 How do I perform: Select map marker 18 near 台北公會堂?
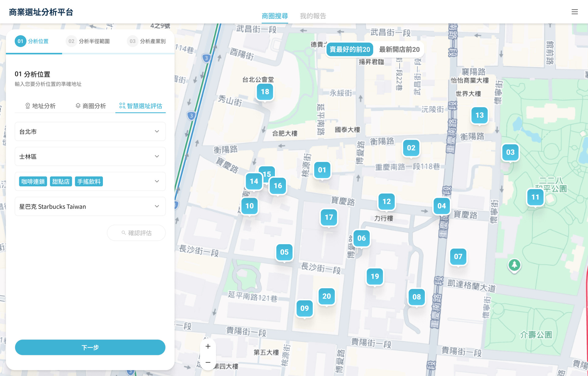(x=265, y=92)
